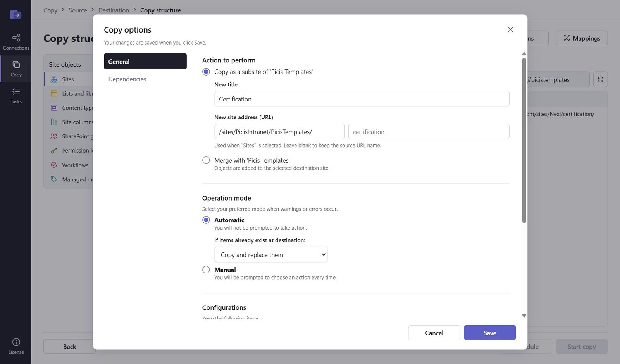This screenshot has width=620, height=364.
Task: Open the 'Copy and replace them' dropdown
Action: pos(271,254)
